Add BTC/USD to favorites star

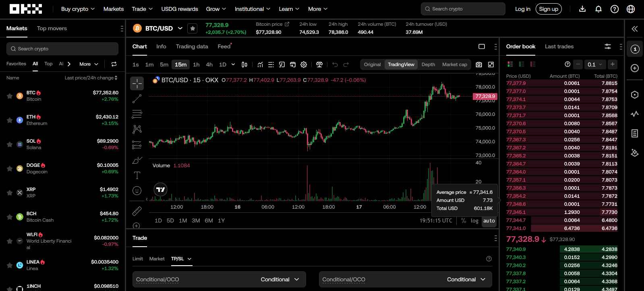[193, 28]
